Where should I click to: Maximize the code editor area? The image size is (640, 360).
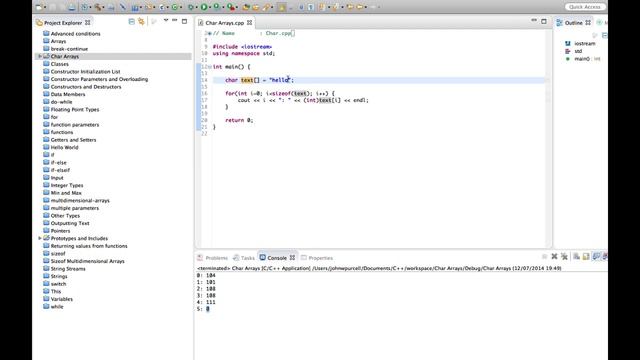click(x=544, y=21)
